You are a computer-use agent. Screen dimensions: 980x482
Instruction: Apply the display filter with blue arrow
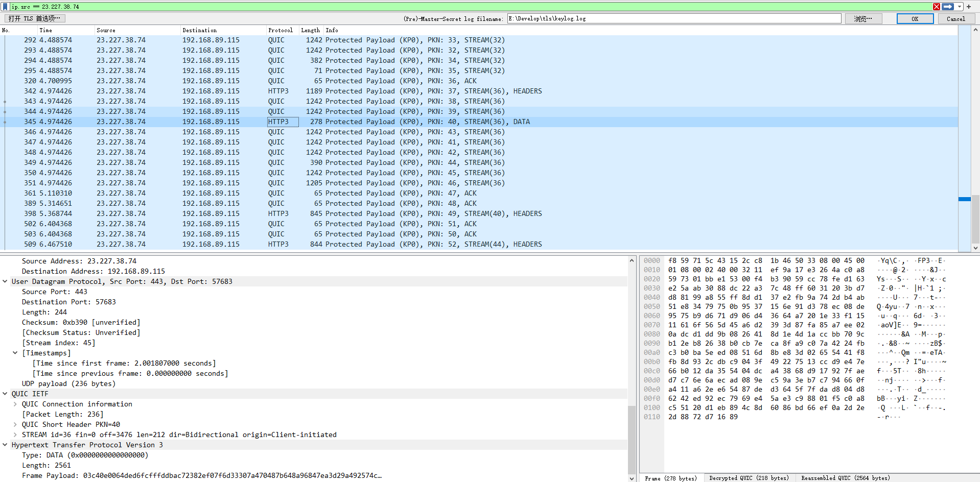point(948,7)
